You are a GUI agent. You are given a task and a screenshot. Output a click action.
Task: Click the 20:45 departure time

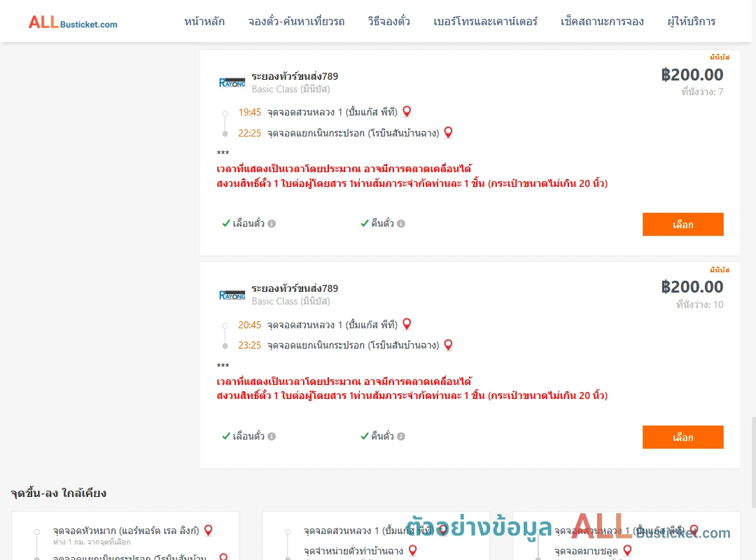pyautogui.click(x=249, y=325)
